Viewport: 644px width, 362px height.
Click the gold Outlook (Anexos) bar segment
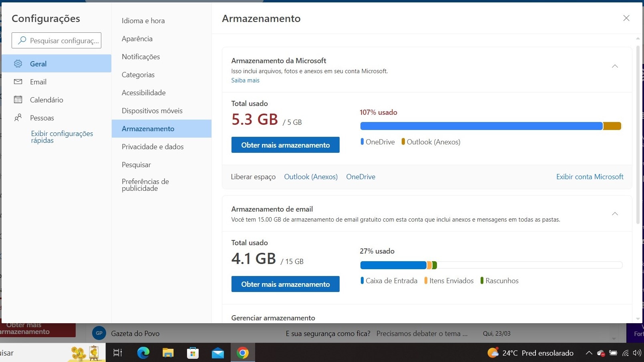click(612, 126)
